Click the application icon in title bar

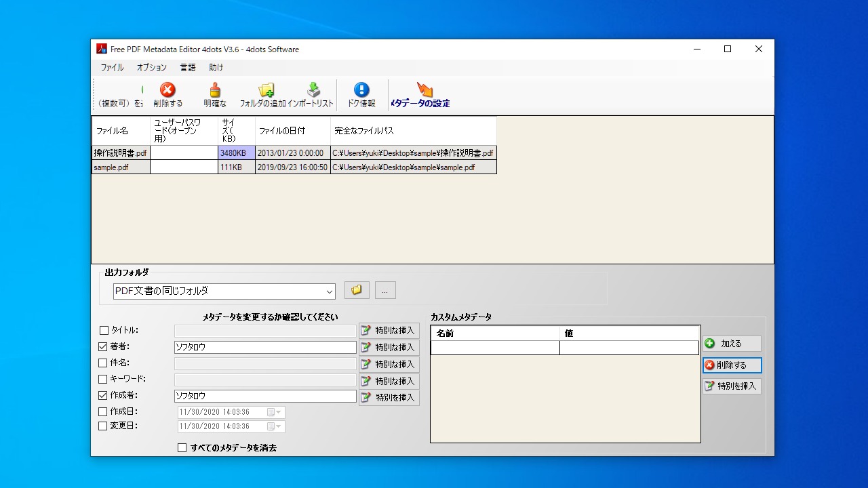102,49
